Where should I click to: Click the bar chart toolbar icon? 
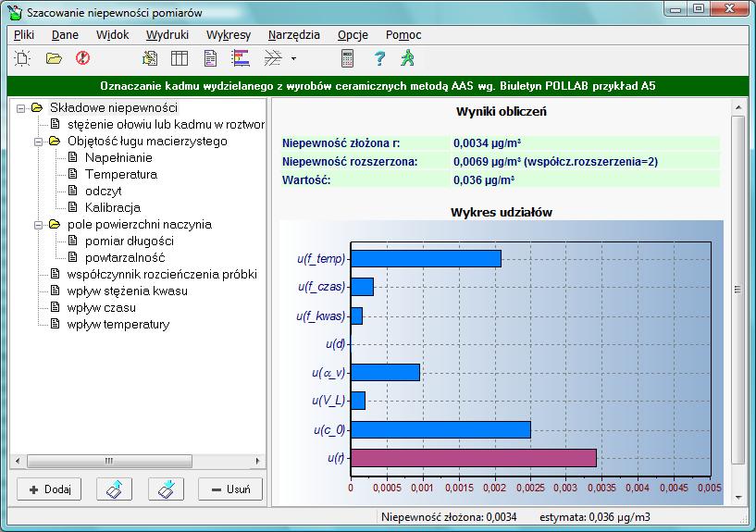(x=241, y=58)
